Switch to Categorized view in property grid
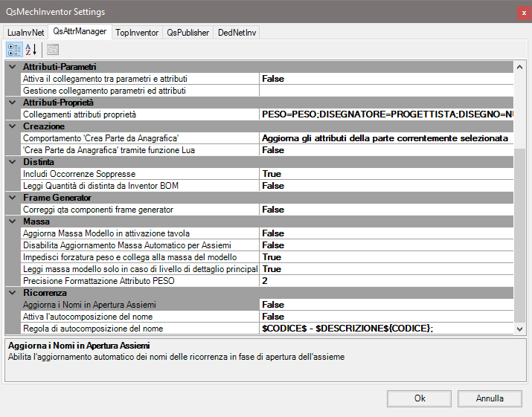The image size is (532, 417). [14, 50]
